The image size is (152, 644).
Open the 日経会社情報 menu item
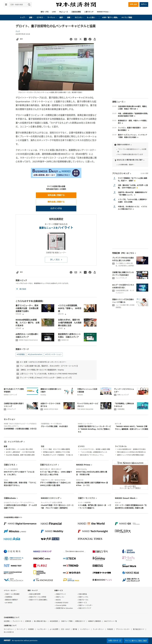[76, 12]
